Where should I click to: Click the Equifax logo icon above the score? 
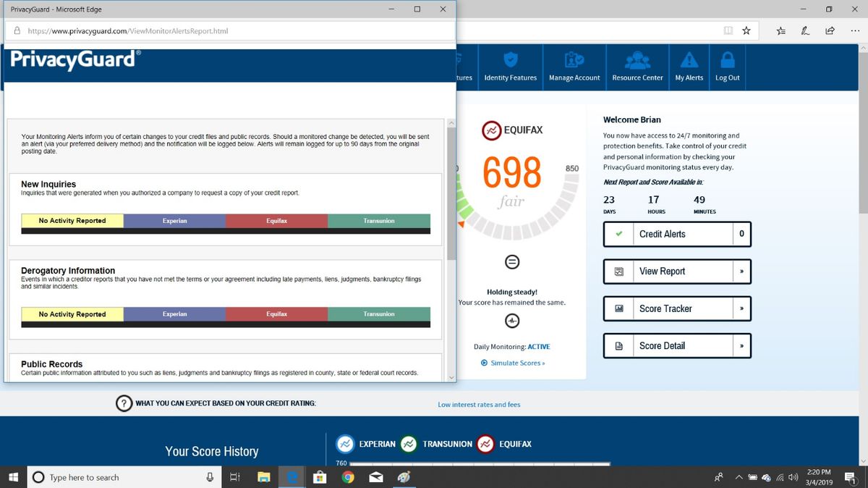pyautogui.click(x=492, y=130)
